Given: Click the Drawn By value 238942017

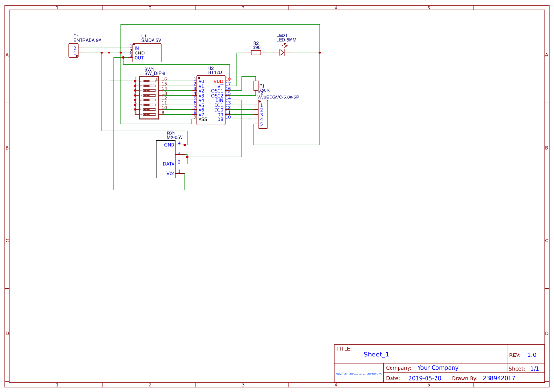Looking at the screenshot, I should tap(499, 378).
